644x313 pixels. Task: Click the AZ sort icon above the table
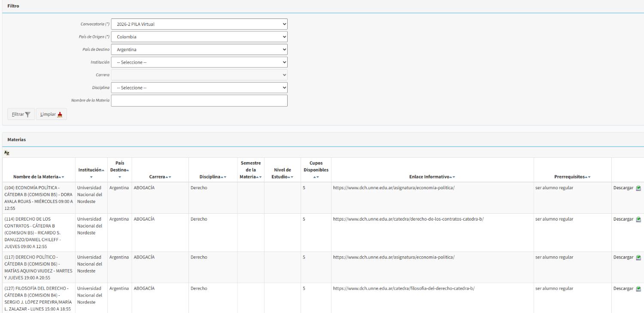click(x=6, y=153)
